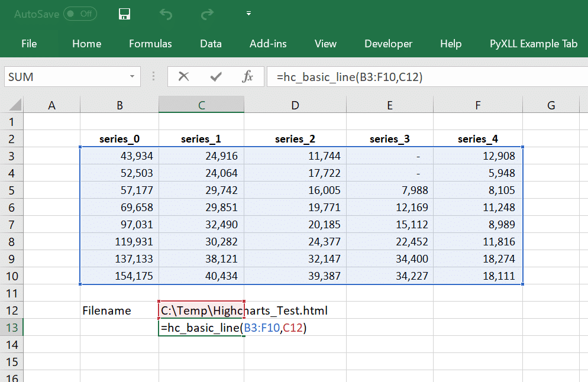Open Insert Function fx dialog
588x382 pixels.
point(247,76)
